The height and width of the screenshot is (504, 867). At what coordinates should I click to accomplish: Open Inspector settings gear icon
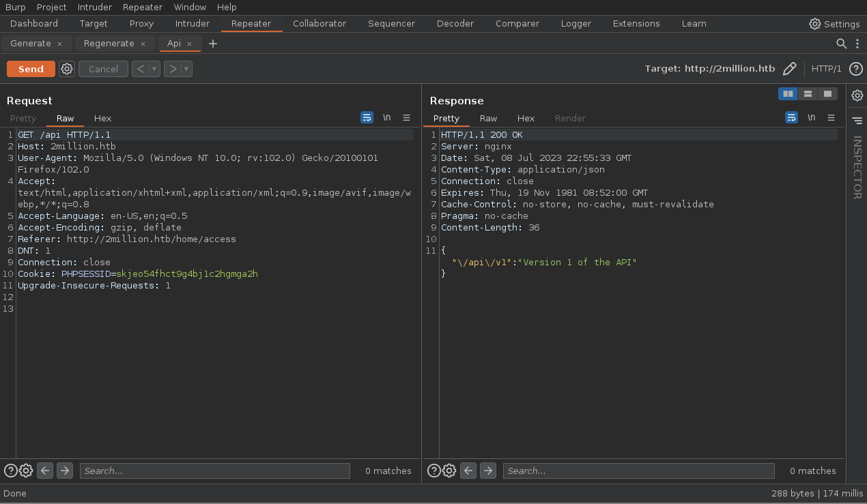point(857,95)
